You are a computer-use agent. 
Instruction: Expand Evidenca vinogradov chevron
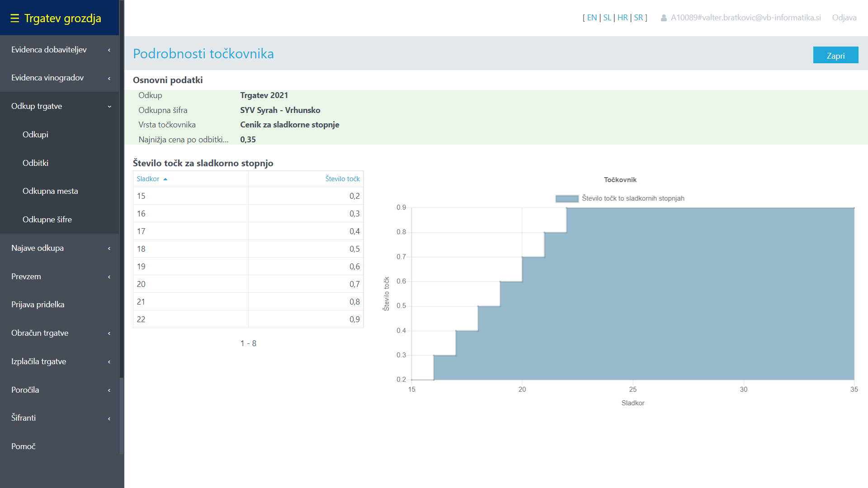(109, 78)
